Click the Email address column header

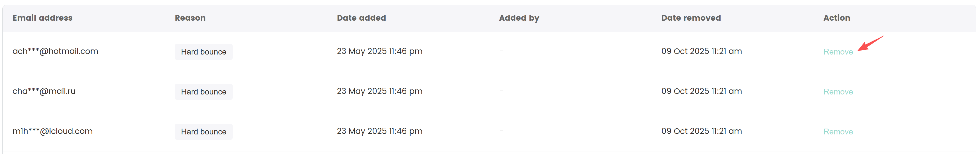pyautogui.click(x=42, y=18)
